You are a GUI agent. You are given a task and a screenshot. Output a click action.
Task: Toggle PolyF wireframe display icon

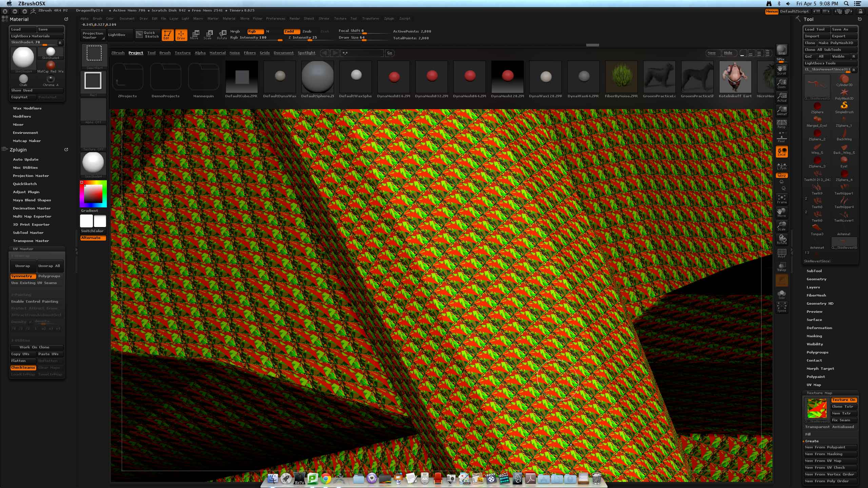782,253
